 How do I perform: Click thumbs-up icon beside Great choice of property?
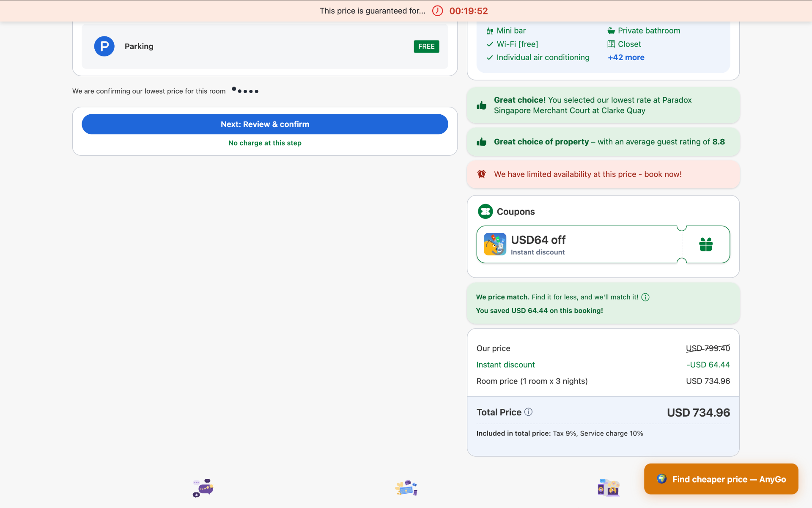click(481, 142)
